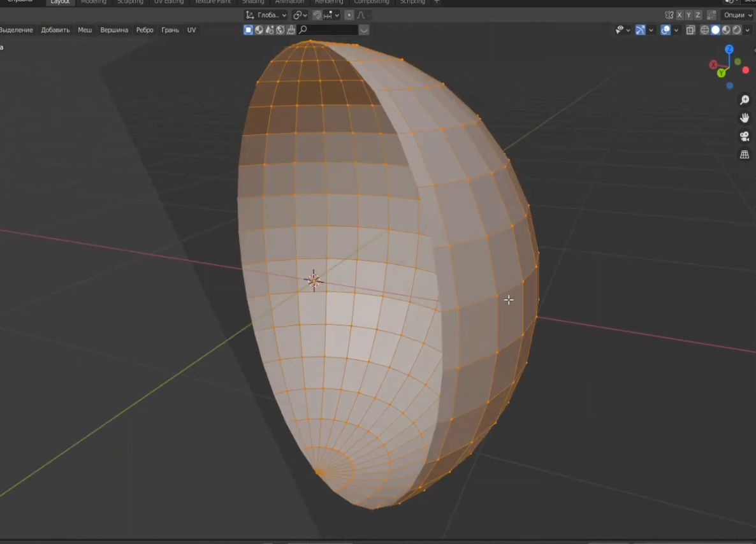Screen dimensions: 756x544
Task: Open the Меш menu
Action: click(84, 29)
